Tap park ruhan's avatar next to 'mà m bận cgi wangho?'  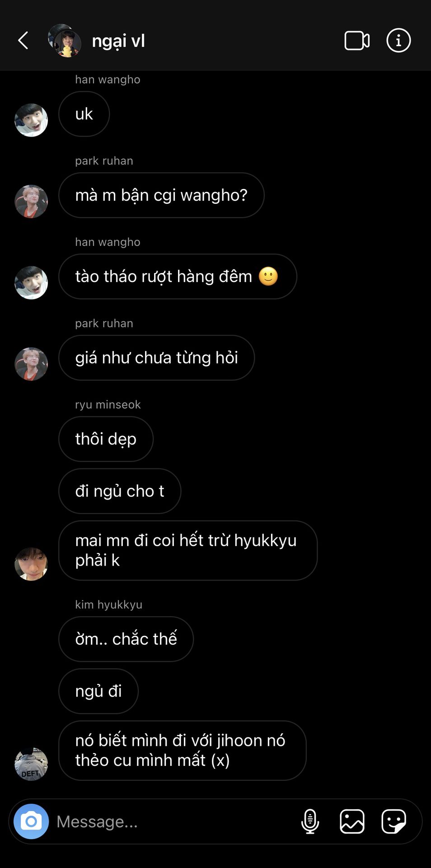click(31, 201)
